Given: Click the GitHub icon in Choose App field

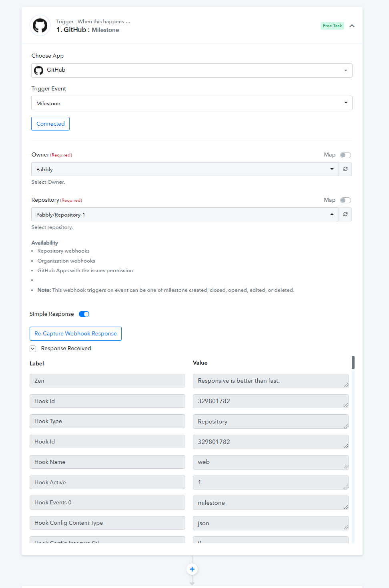Looking at the screenshot, I should click(x=39, y=70).
